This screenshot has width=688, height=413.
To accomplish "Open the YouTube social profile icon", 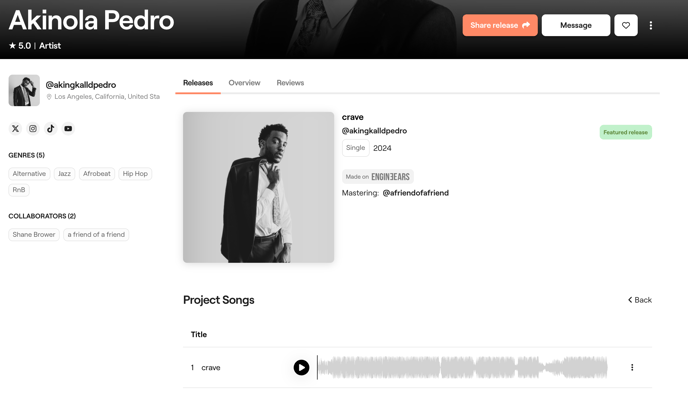I will pyautogui.click(x=68, y=129).
